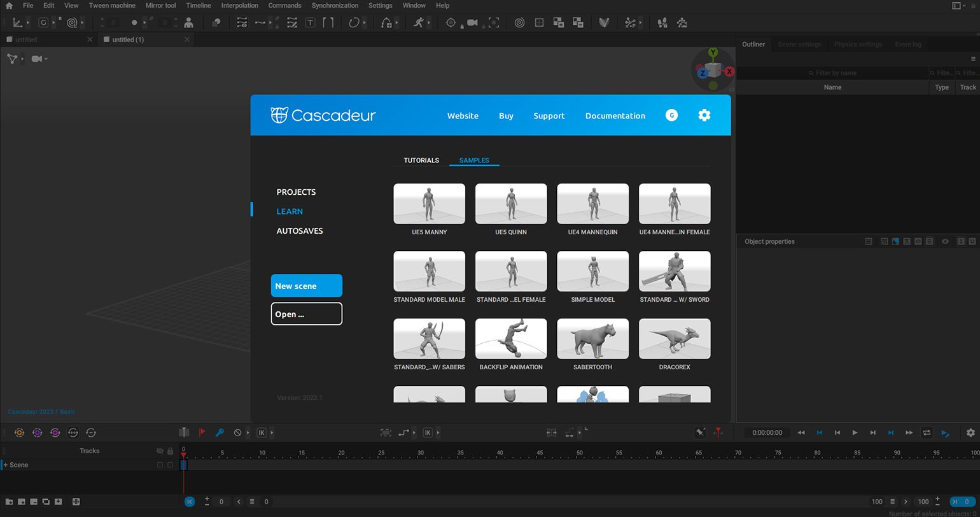This screenshot has width=980, height=517.
Task: Click the blue go-to-start button below timeline
Action: 189,502
